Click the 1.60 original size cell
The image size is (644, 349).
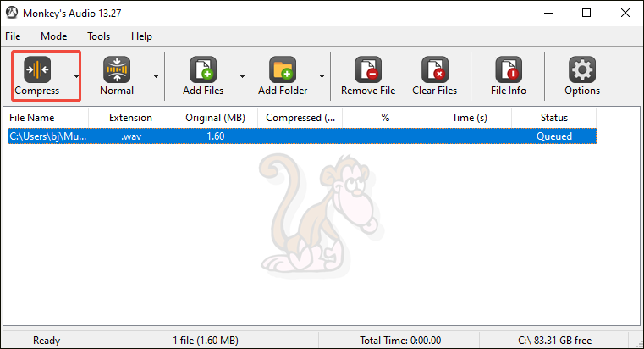[x=216, y=136]
